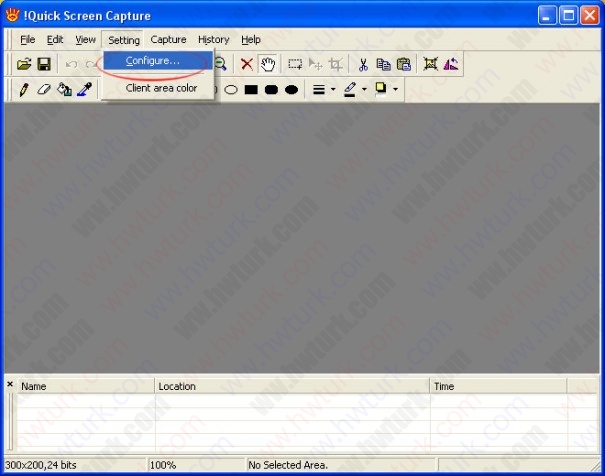Open the Edit menu

tap(55, 40)
